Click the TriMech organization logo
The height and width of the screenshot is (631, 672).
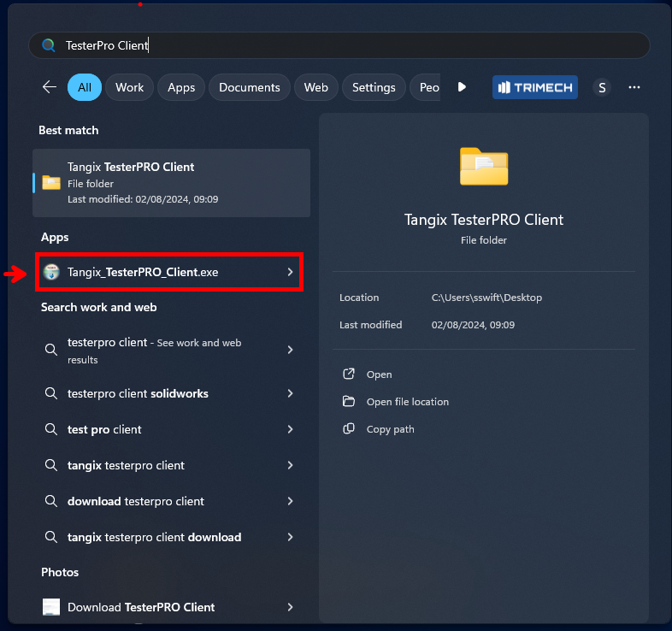534,87
